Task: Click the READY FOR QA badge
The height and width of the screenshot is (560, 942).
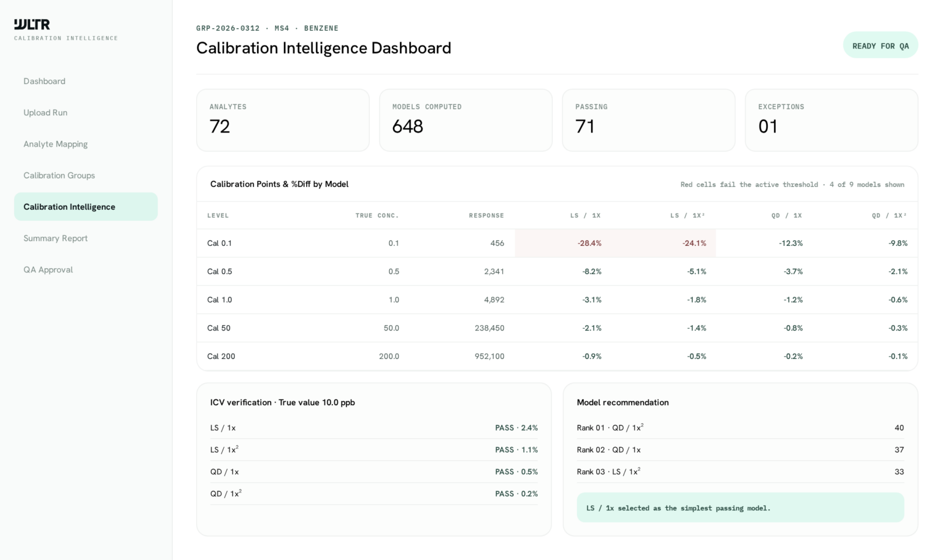Action: point(880,45)
